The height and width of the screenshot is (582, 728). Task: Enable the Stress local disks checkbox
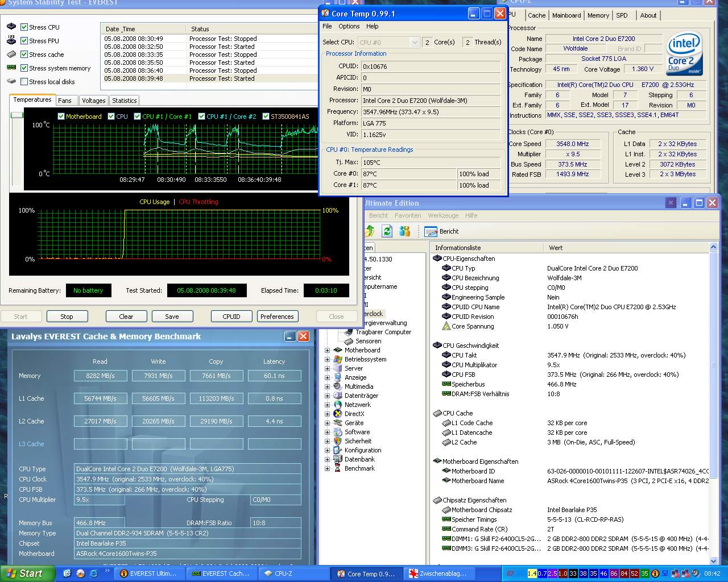[24, 82]
